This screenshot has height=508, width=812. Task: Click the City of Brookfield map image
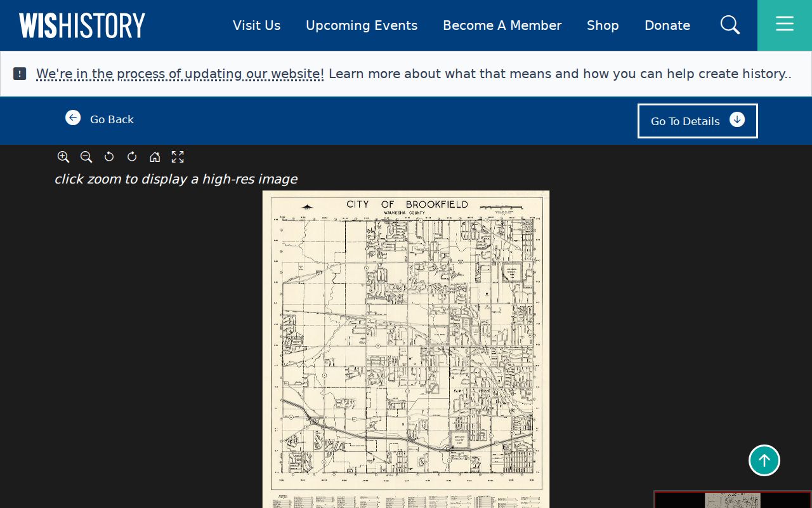pos(406,349)
